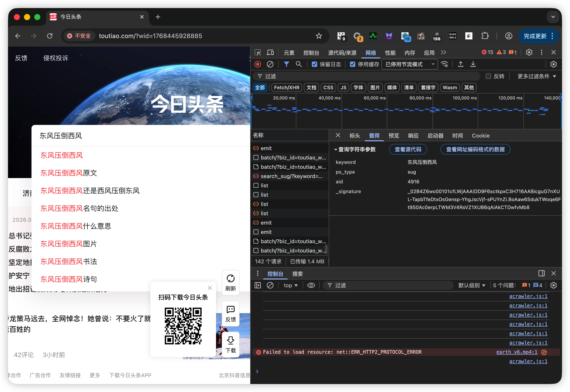This screenshot has width=570, height=392.
Task: Open network conditions wifi icon
Action: point(445,64)
